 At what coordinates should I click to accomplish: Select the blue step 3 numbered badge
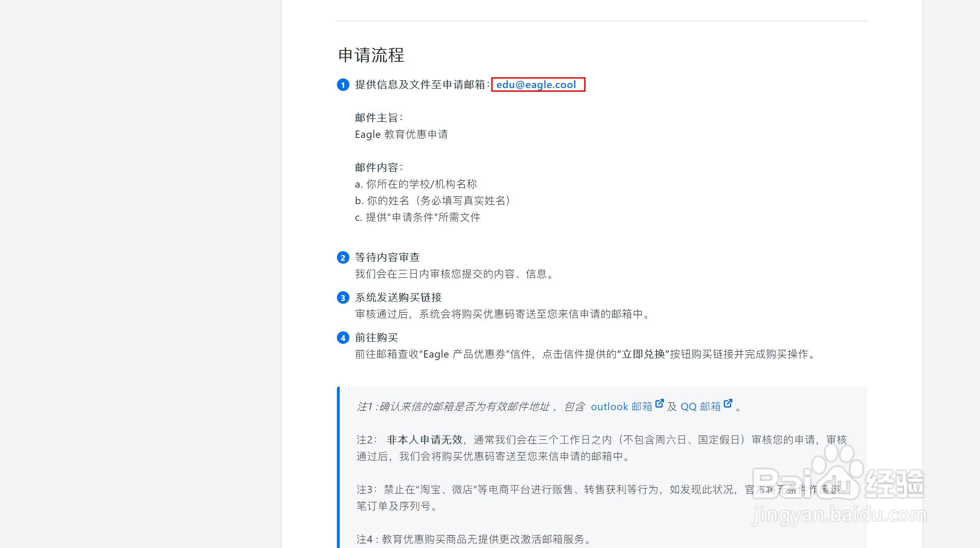tap(343, 298)
